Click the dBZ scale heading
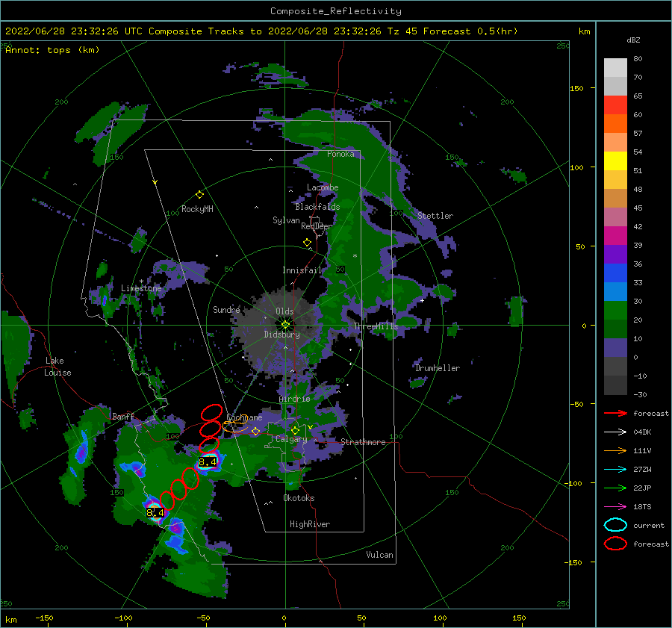Image resolution: width=672 pixels, height=628 pixels. (x=633, y=40)
